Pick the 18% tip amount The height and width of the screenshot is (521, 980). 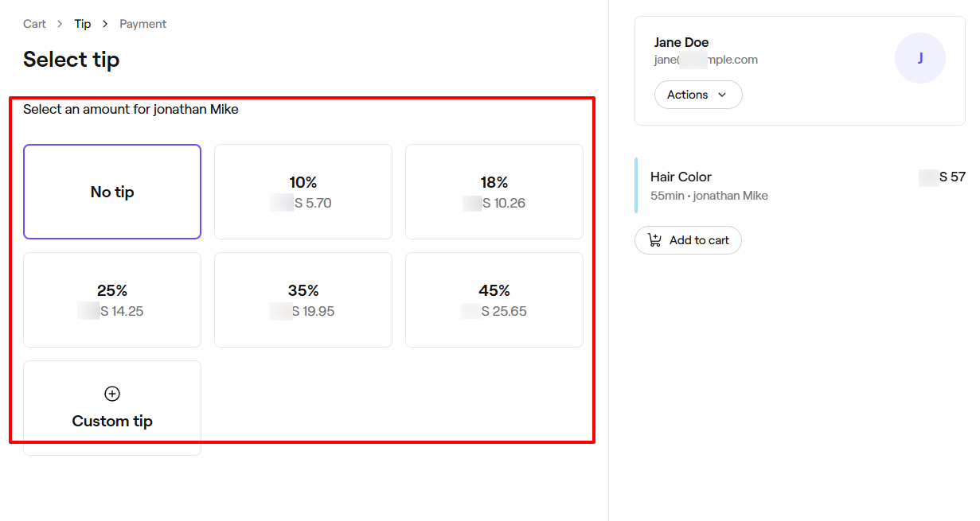click(494, 192)
